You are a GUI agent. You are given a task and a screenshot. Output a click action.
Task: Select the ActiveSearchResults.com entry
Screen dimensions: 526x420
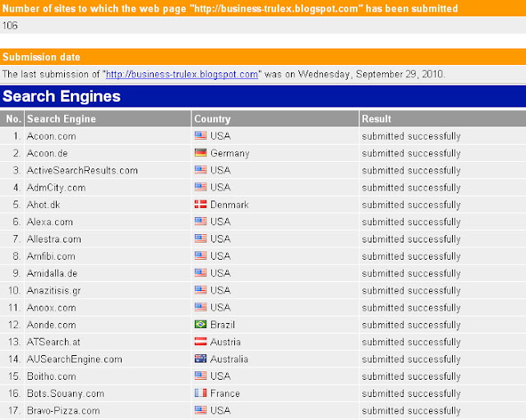point(82,170)
